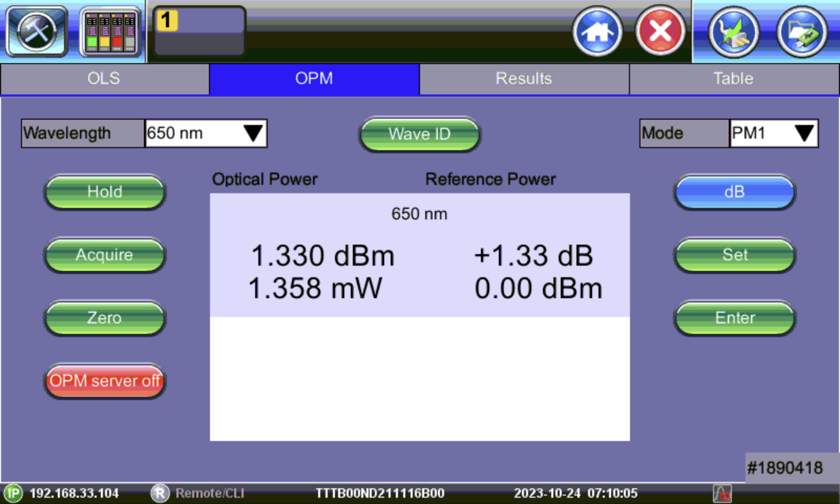Switch to the OLS tab
This screenshot has width=840, height=504.
point(104,79)
